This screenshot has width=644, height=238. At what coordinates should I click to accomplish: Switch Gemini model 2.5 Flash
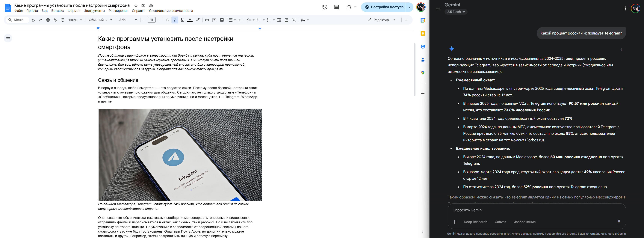[x=456, y=12]
